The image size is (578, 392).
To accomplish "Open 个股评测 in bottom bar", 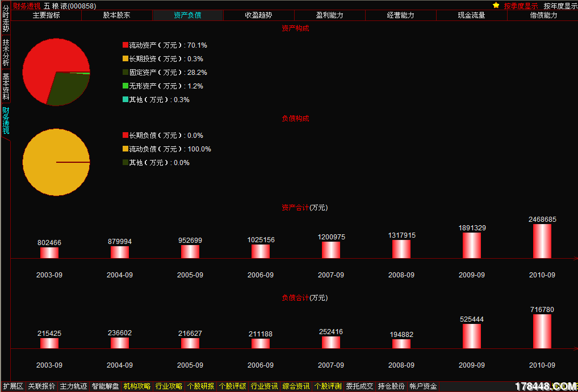I will (x=328, y=386).
